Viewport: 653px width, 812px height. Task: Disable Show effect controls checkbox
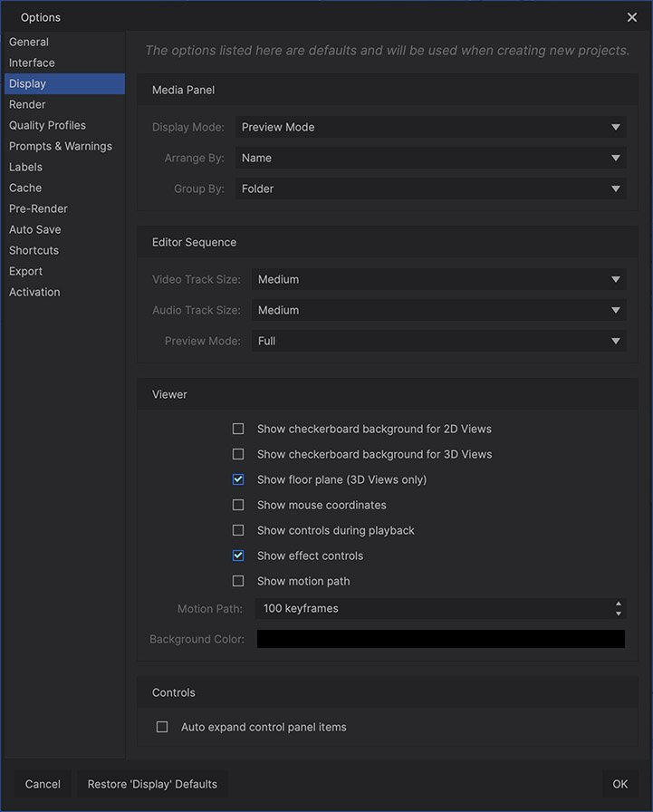(238, 556)
